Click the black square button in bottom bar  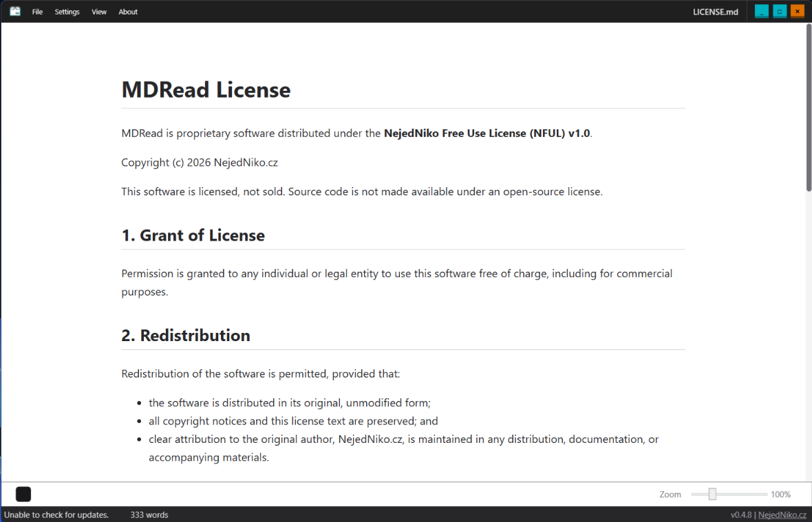(x=23, y=494)
